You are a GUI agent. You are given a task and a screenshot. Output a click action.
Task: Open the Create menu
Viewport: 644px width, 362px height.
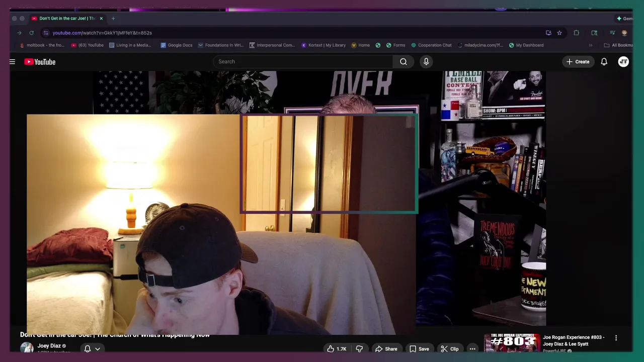pos(578,62)
